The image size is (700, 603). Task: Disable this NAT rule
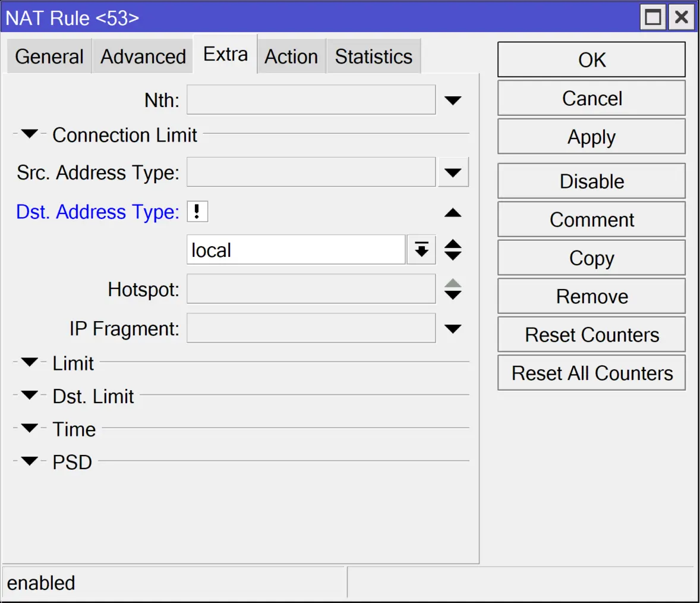click(x=591, y=181)
